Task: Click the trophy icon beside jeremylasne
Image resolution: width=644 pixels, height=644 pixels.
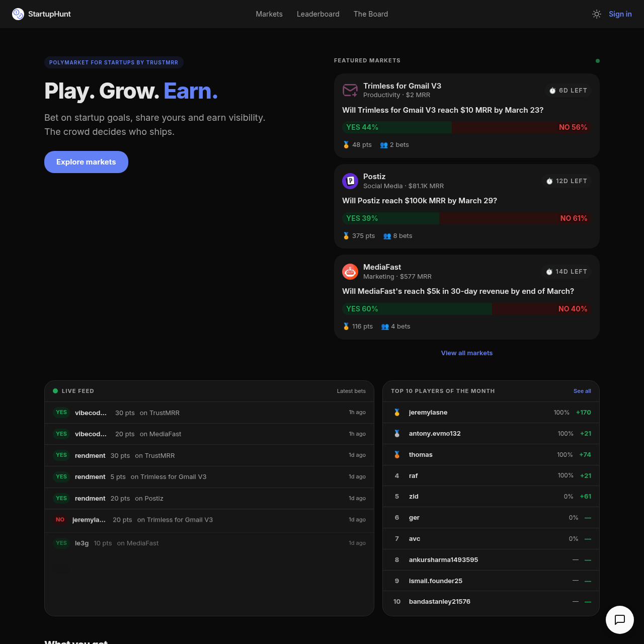Action: 397,412
